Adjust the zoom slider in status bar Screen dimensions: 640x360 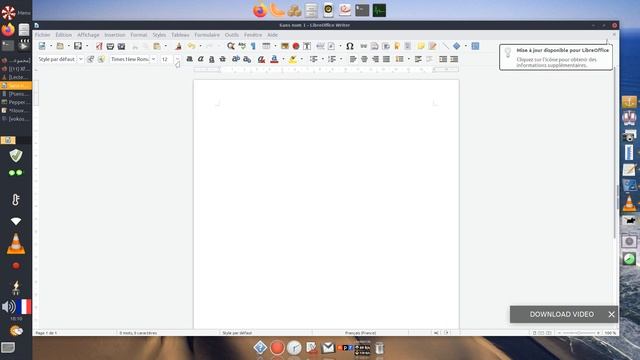coord(578,333)
